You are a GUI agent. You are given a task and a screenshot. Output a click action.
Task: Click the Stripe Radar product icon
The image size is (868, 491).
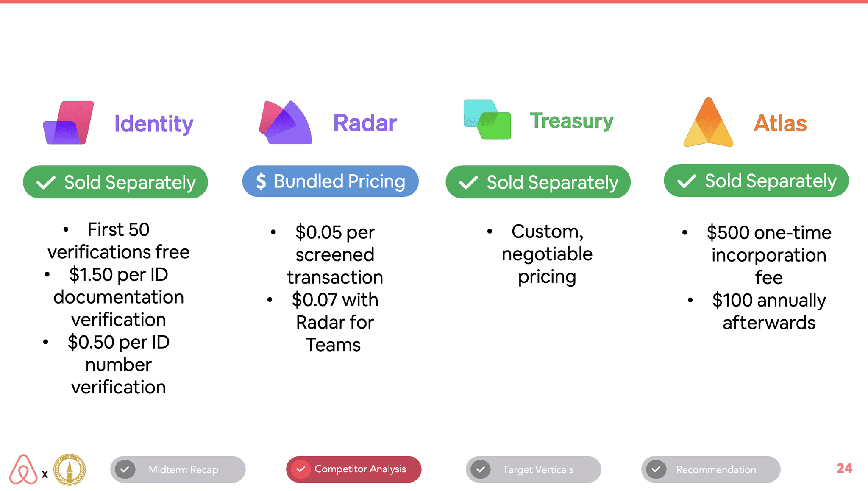point(285,123)
